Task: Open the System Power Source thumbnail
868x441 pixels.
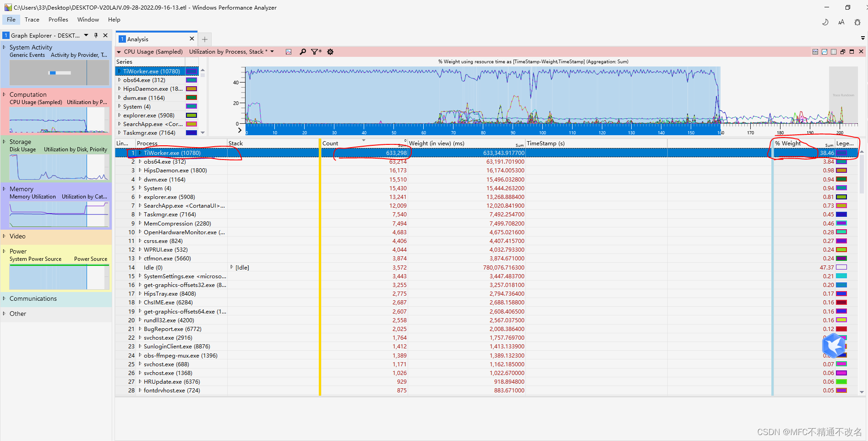Action: pos(59,276)
